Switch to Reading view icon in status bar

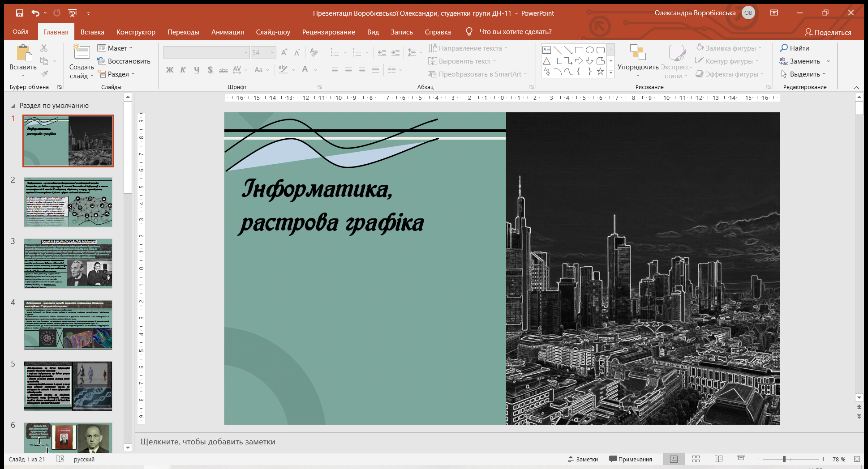(x=718, y=459)
